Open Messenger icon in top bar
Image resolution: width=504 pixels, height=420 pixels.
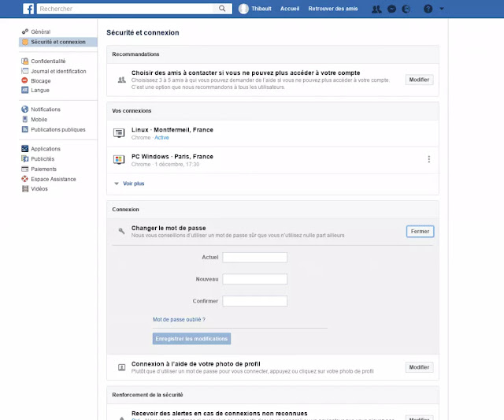click(x=391, y=9)
